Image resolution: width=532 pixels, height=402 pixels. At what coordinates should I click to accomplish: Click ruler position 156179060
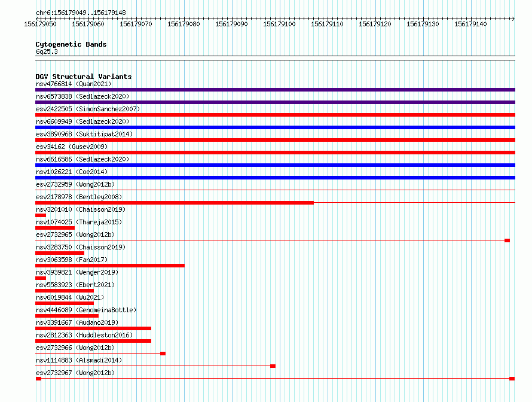pyautogui.click(x=88, y=24)
